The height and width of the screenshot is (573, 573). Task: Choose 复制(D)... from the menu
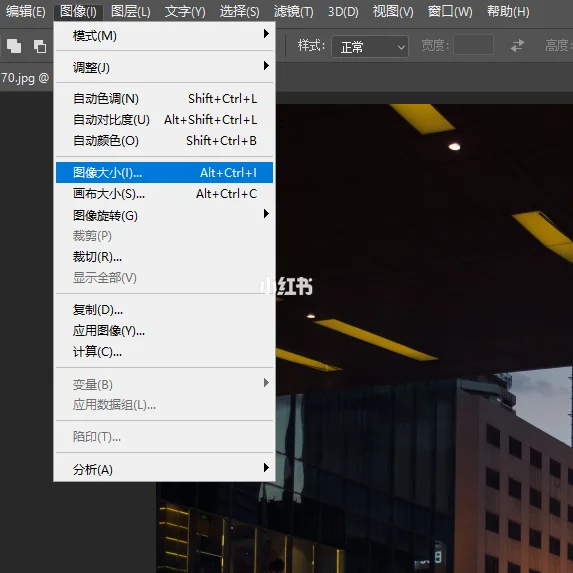[164, 310]
